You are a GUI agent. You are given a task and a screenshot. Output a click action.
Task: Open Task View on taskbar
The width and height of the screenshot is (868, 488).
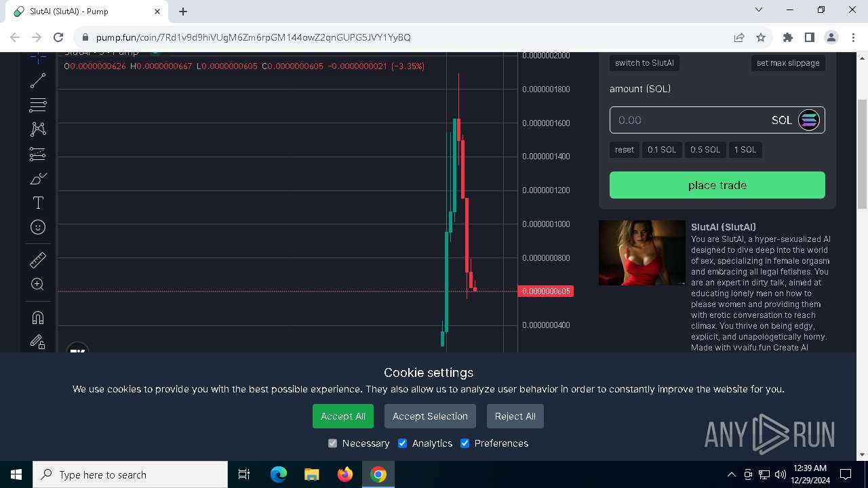(244, 474)
